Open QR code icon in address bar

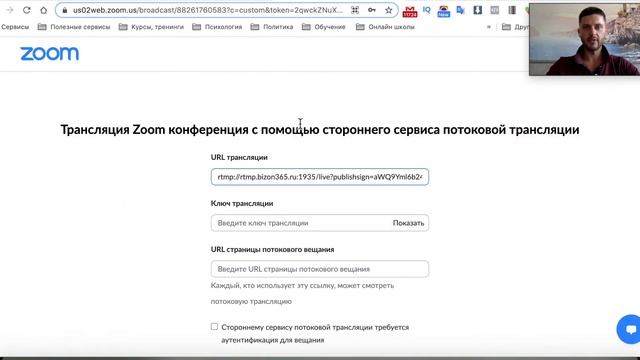(x=355, y=10)
